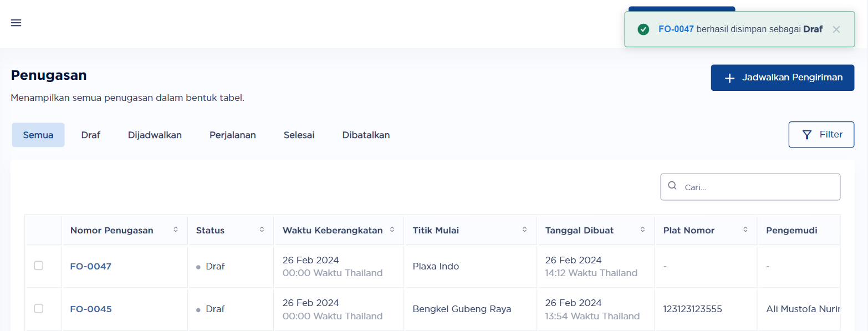Show the Dibatalkan tab

coord(366,135)
